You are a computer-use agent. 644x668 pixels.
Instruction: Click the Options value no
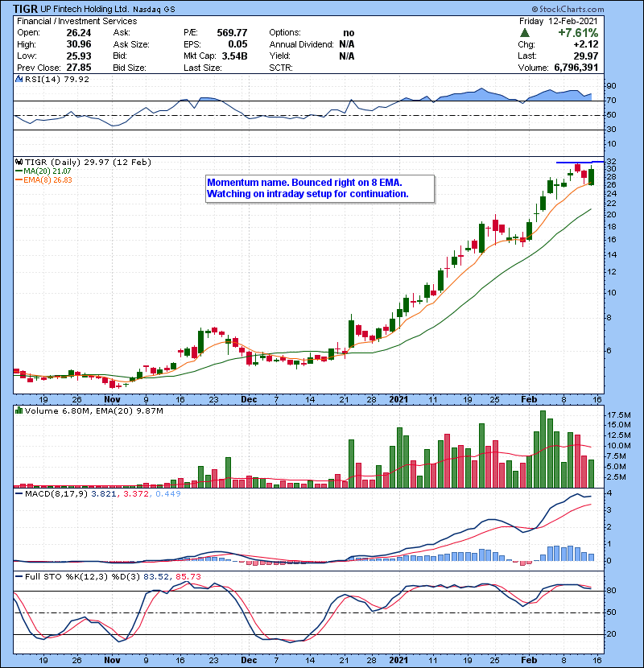(x=349, y=33)
